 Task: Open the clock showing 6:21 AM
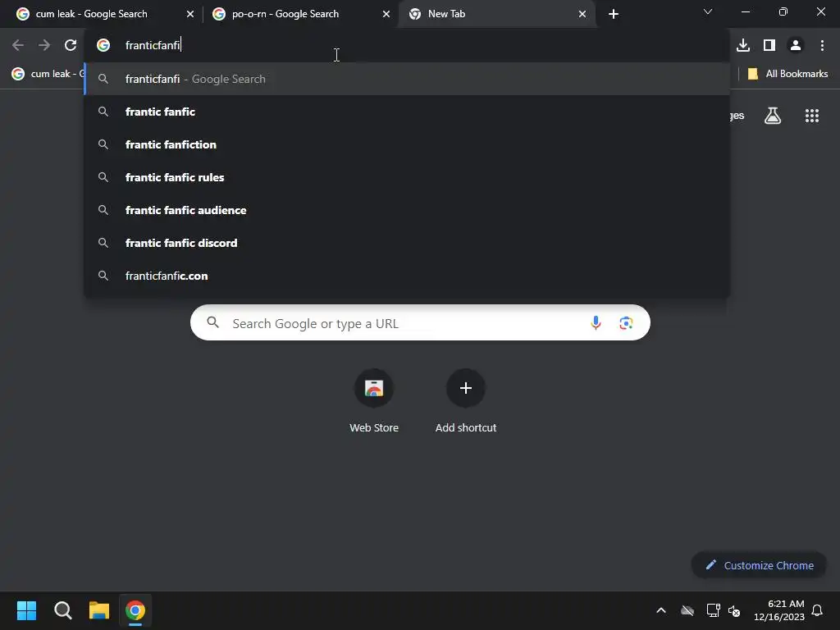click(779, 610)
